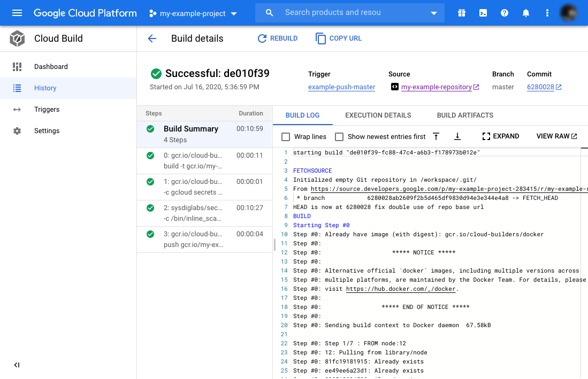This screenshot has height=379, width=588.
Task: Open the notifications bell
Action: [526, 13]
